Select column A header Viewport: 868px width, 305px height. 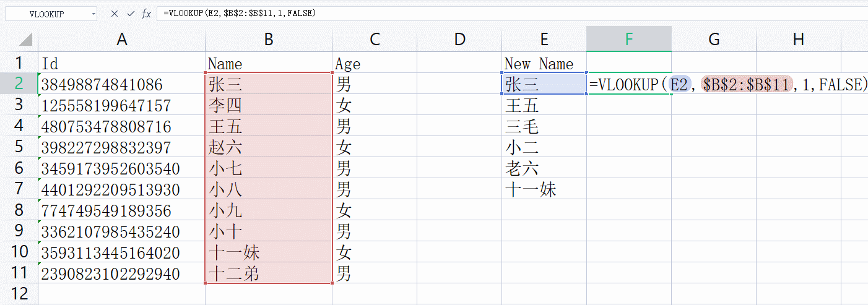pyautogui.click(x=122, y=40)
